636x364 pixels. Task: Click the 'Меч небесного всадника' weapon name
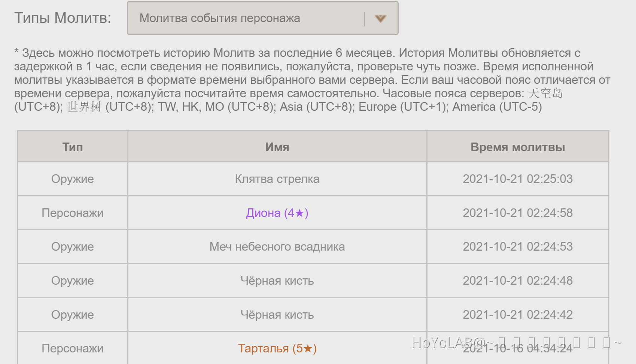[x=277, y=247]
